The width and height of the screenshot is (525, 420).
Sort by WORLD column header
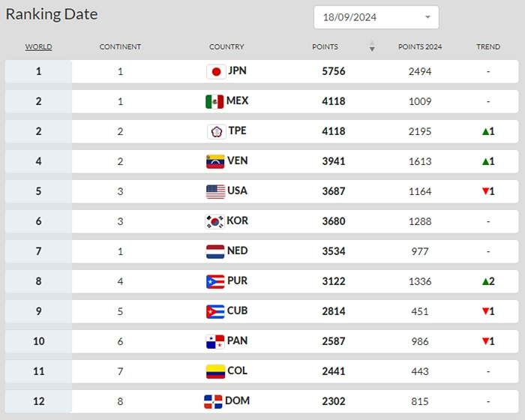38,47
